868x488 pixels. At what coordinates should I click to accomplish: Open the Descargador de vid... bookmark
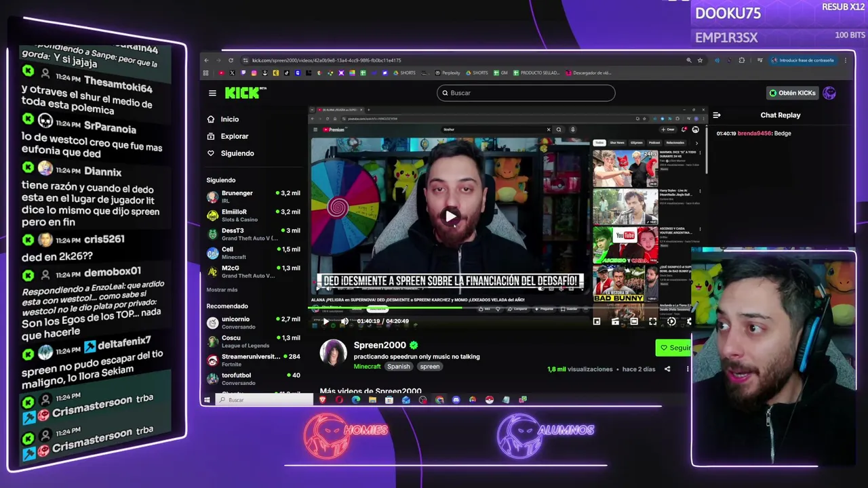[x=588, y=73]
